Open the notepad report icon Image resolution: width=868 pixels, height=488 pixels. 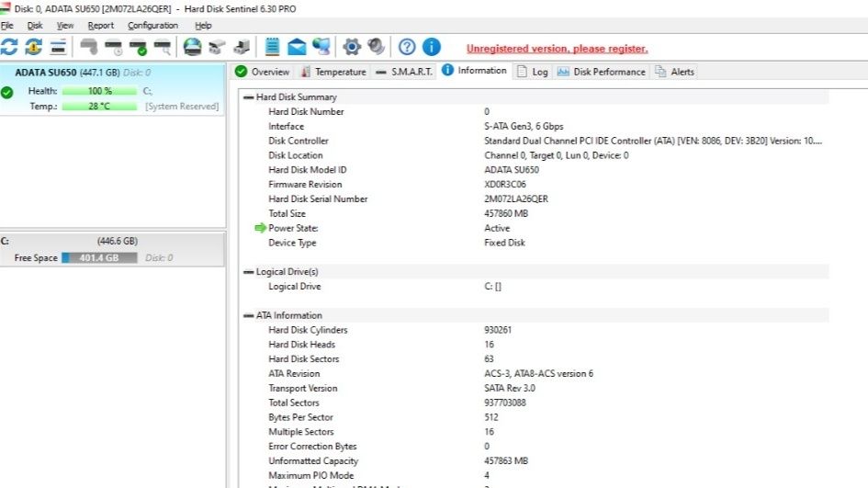pyautogui.click(x=272, y=47)
